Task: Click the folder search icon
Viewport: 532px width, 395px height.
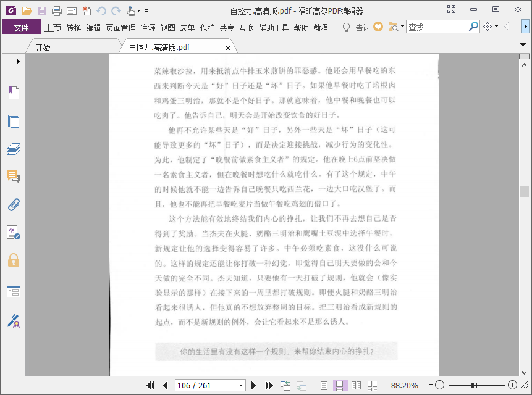Action: (393, 27)
